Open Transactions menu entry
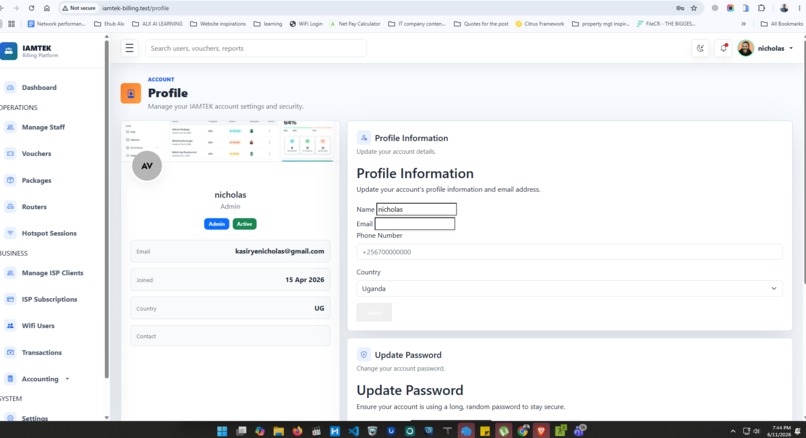 [x=42, y=352]
